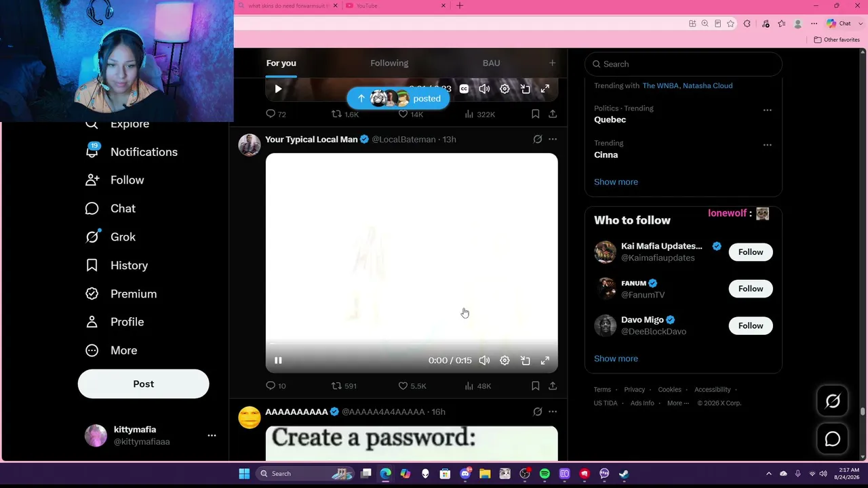Open picture-in-picture on the 0:15 video

pyautogui.click(x=525, y=361)
